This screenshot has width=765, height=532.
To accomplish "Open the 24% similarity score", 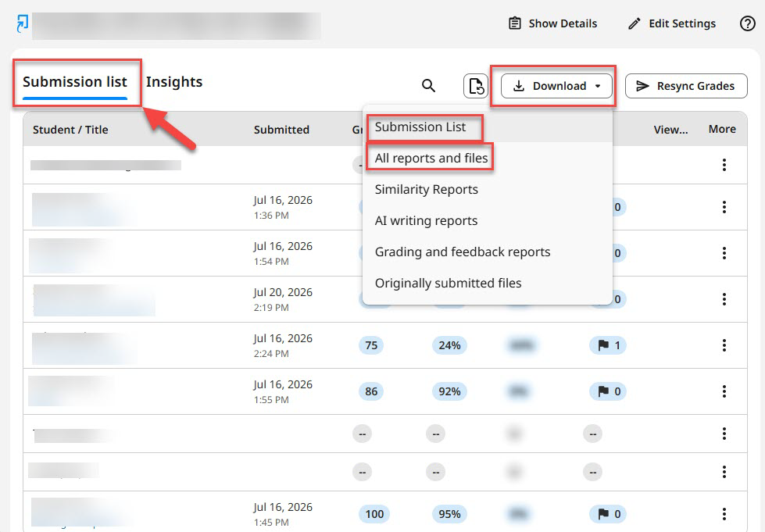I will (449, 345).
